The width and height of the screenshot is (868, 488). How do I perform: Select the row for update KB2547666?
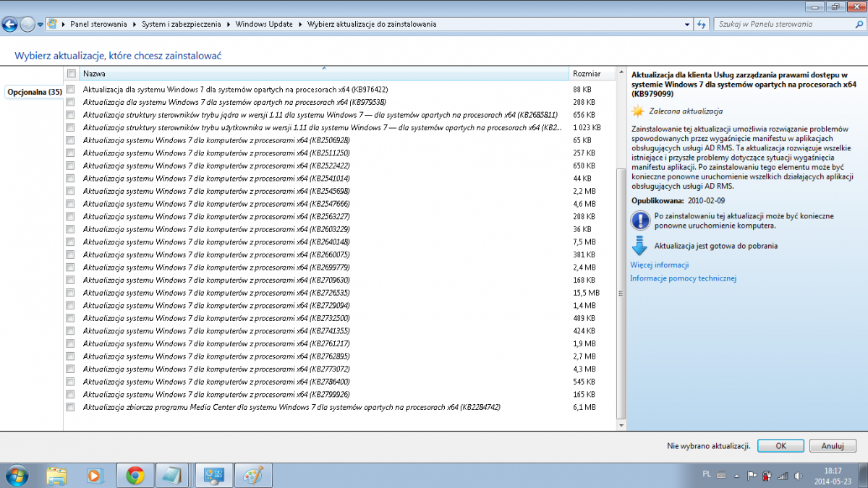[x=340, y=204]
